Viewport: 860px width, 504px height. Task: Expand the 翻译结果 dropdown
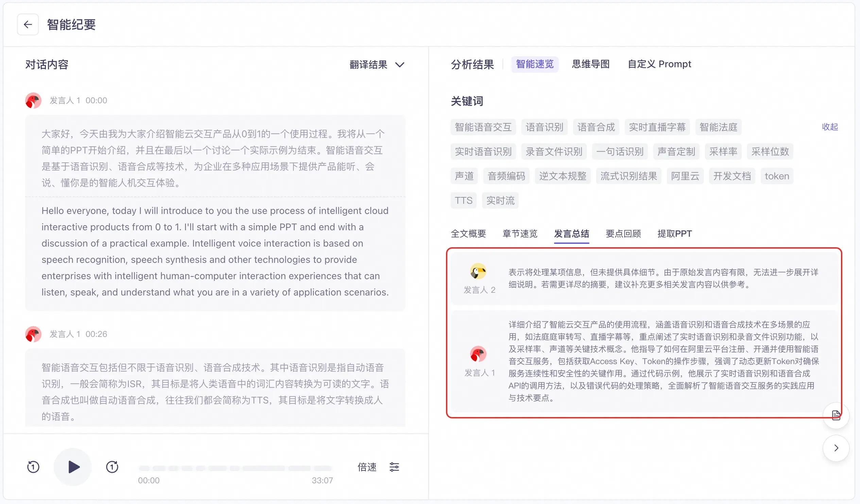click(377, 65)
